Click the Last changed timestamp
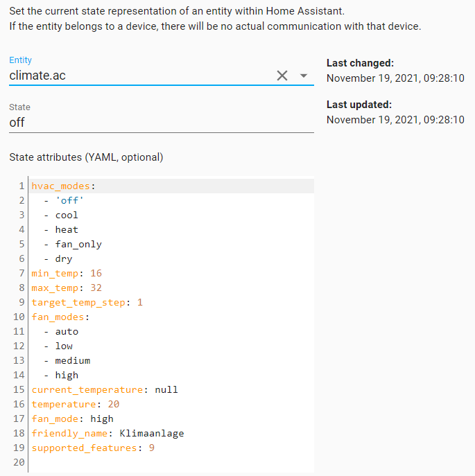Screen dimensions: 475x476 pyautogui.click(x=395, y=78)
